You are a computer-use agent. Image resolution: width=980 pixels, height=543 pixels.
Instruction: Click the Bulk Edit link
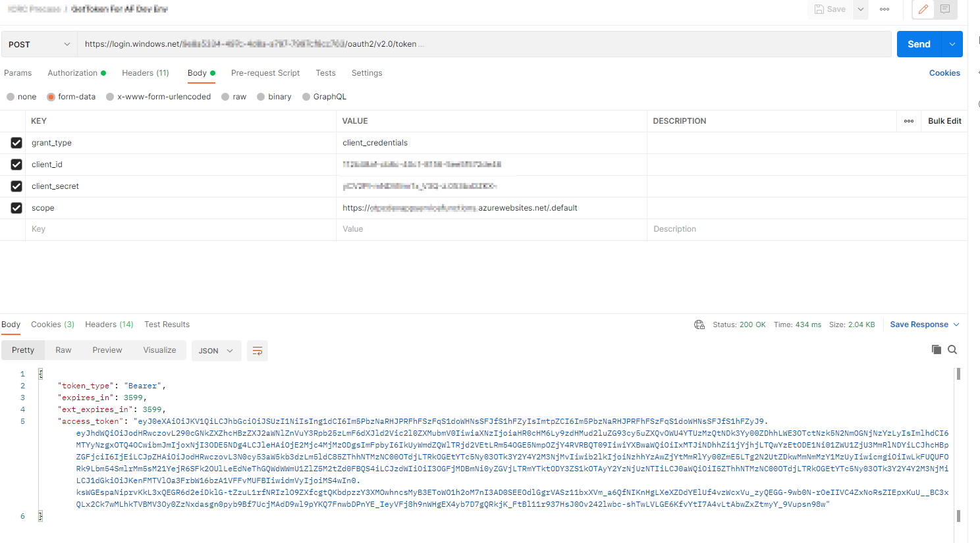[944, 121]
